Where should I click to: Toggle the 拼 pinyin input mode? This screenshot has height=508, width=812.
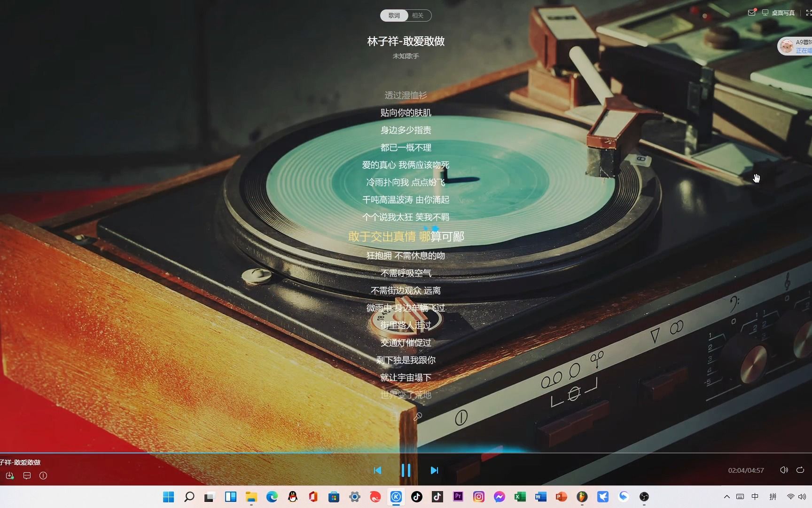point(773,497)
